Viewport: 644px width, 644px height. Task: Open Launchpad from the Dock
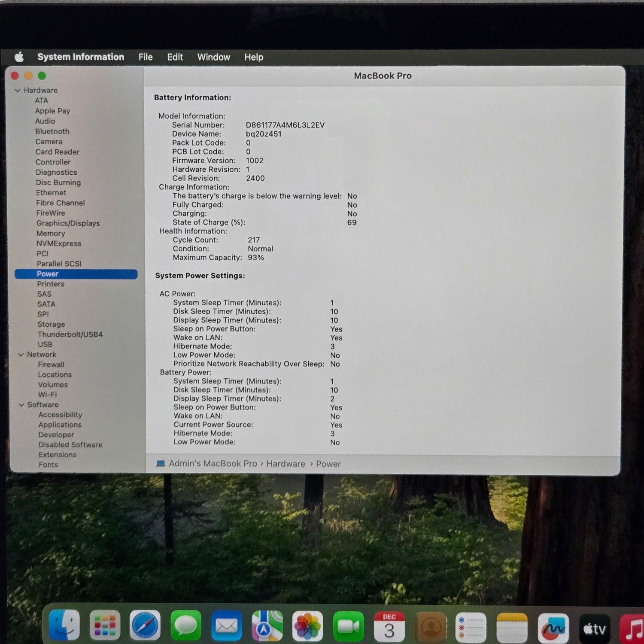[x=105, y=625]
